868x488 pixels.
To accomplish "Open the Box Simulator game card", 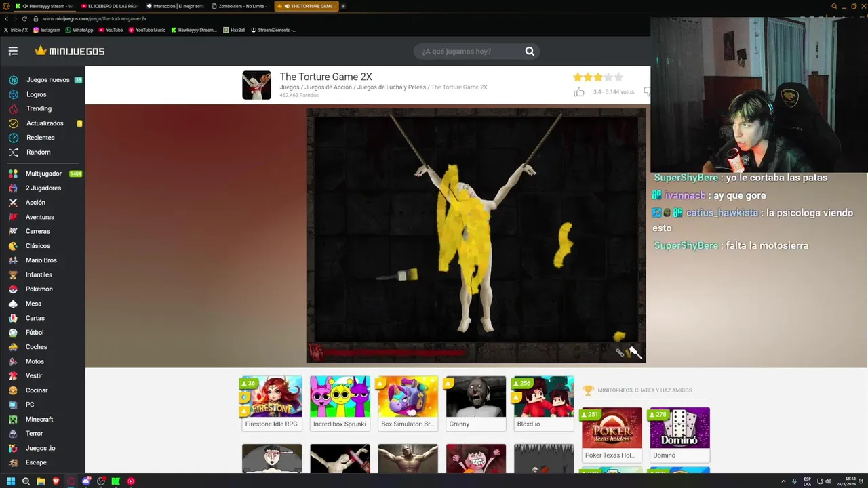I will [408, 403].
